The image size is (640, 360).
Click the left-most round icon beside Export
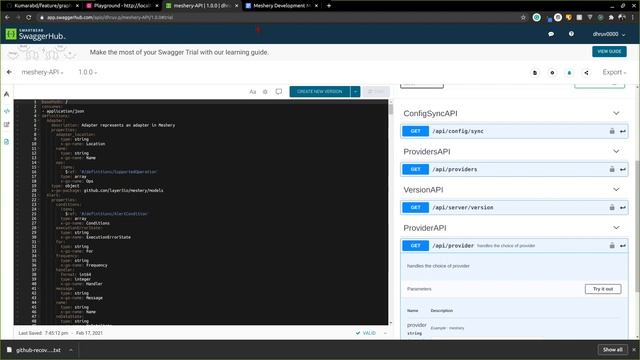(535, 73)
